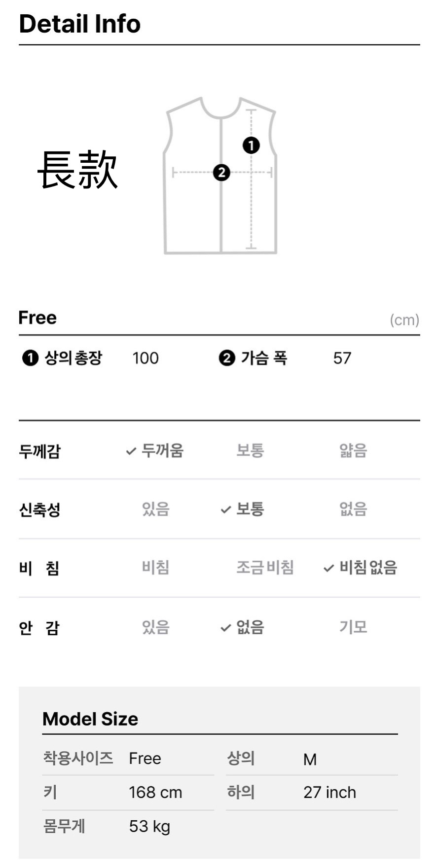Image resolution: width=439 pixels, height=868 pixels.
Task: Select 조금비침 transparency option
Action: pos(265,568)
